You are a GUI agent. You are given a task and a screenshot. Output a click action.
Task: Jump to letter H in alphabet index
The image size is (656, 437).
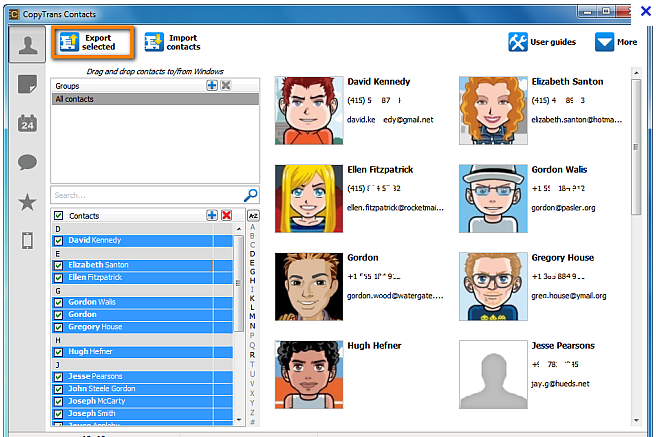pyautogui.click(x=252, y=281)
